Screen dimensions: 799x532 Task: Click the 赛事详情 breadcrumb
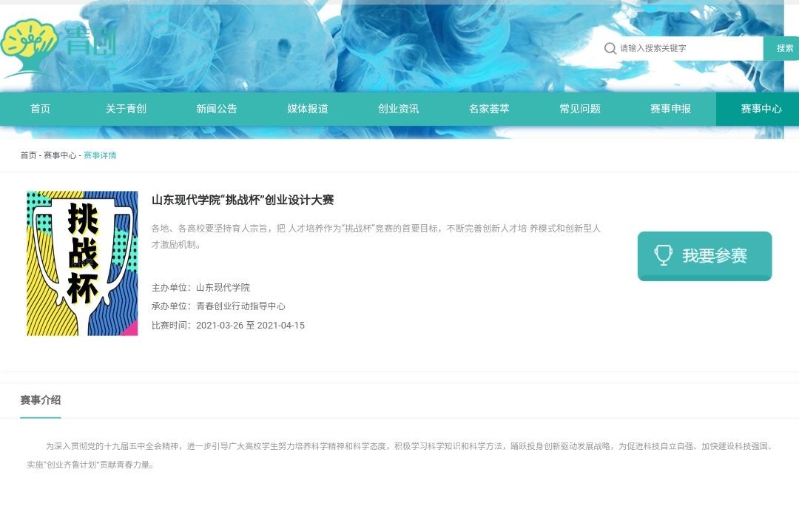pos(100,155)
